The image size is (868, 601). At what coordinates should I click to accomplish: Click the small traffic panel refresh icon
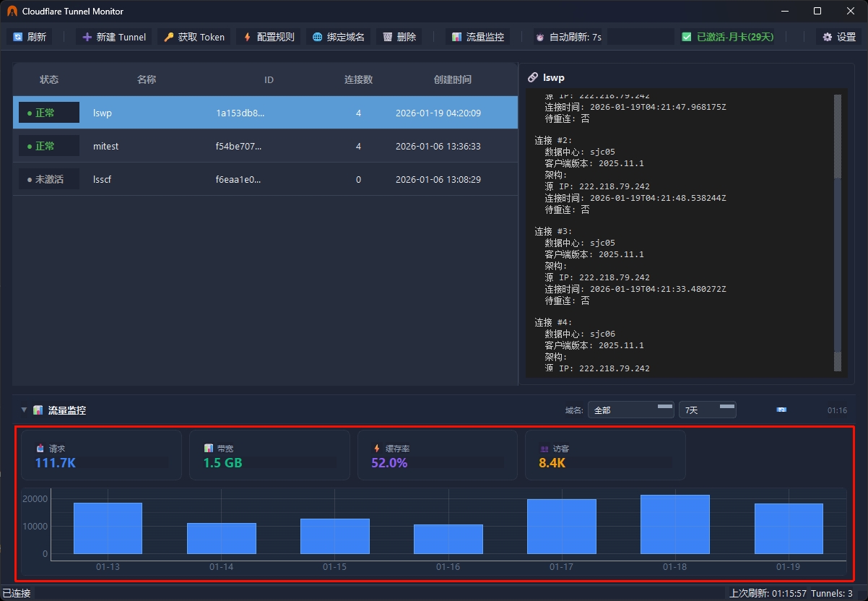[781, 410]
